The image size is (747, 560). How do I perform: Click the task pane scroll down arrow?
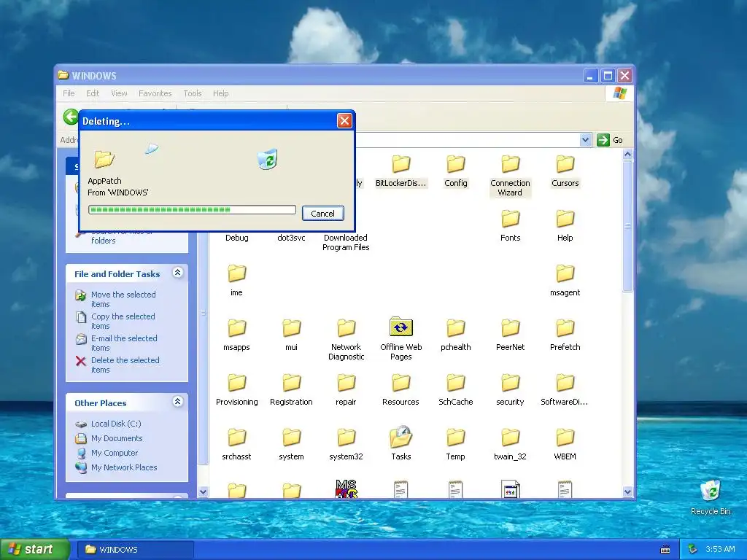pos(203,492)
